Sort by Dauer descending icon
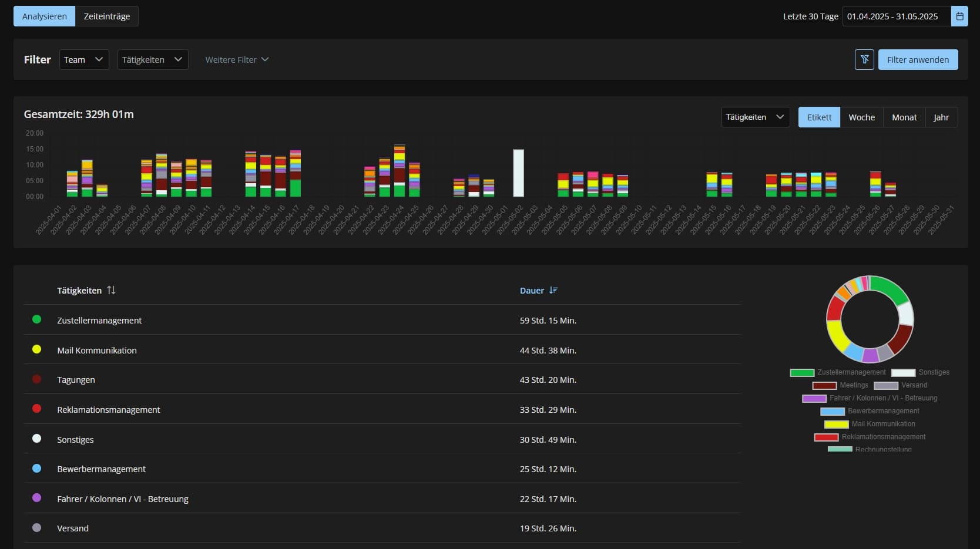Image resolution: width=980 pixels, height=549 pixels. (x=553, y=290)
